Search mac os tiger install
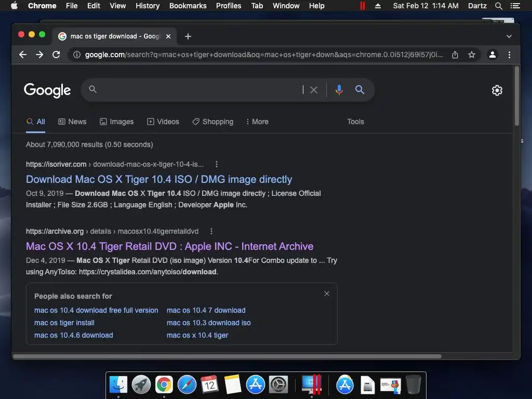This screenshot has height=399, width=532. click(64, 323)
